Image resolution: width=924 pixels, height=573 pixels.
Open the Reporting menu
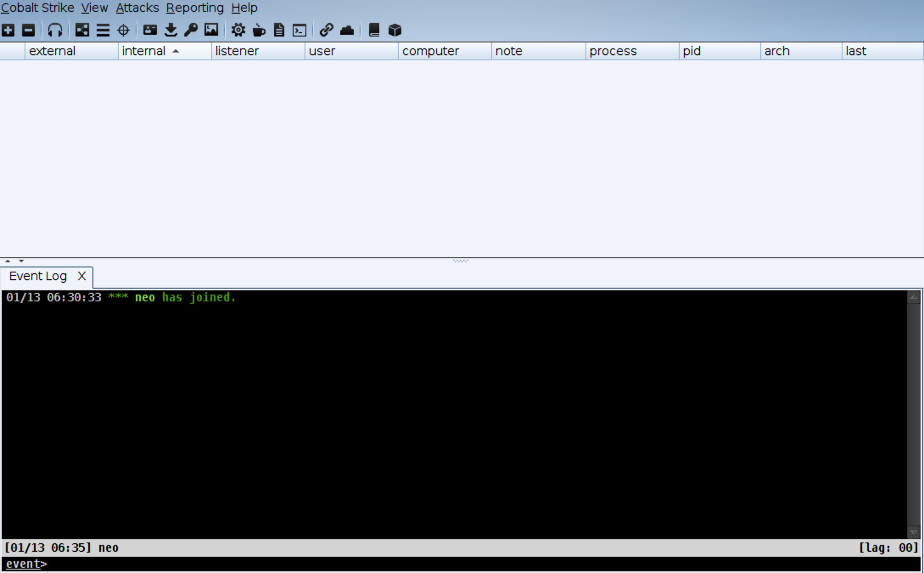click(x=195, y=8)
